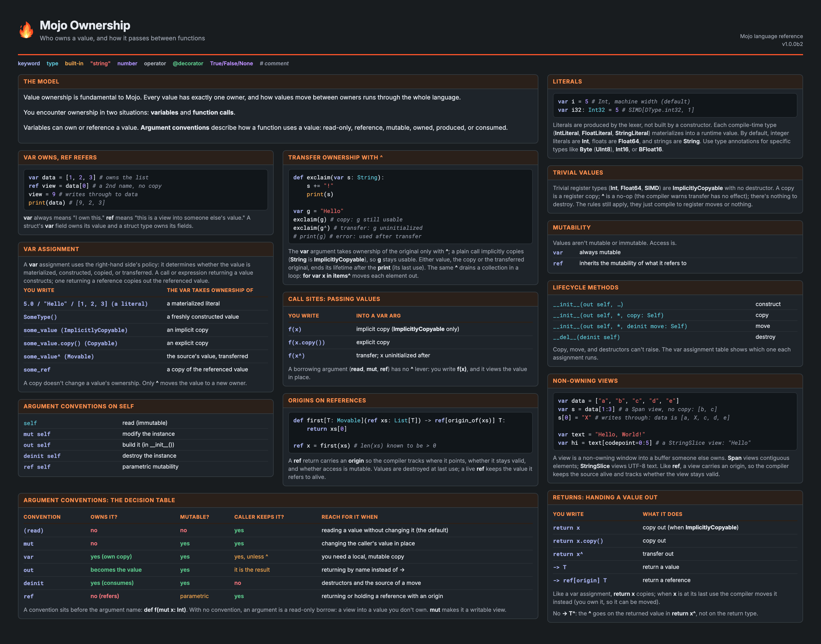Screen dimensions: 821x644
Task: Click "inherits the mutability of what it refers to"
Action: [633, 263]
